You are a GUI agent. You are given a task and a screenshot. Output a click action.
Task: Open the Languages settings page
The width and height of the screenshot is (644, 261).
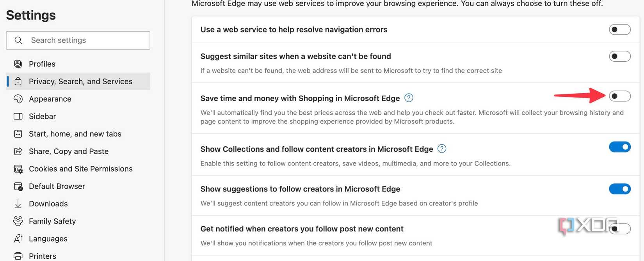[48, 239]
